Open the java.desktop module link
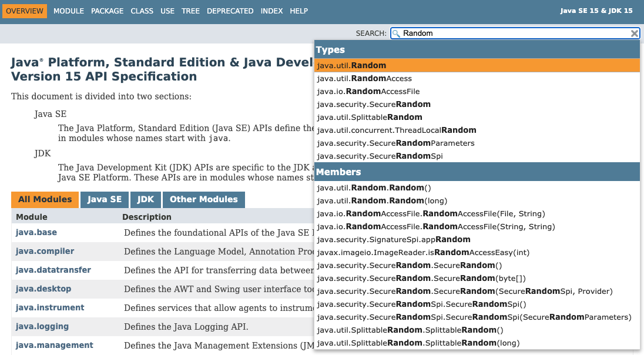Screen dimensions: 644x355 (x=43, y=289)
